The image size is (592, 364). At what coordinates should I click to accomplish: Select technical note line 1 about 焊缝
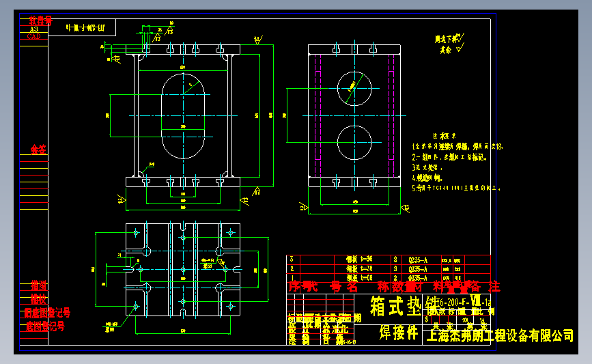point(457,147)
